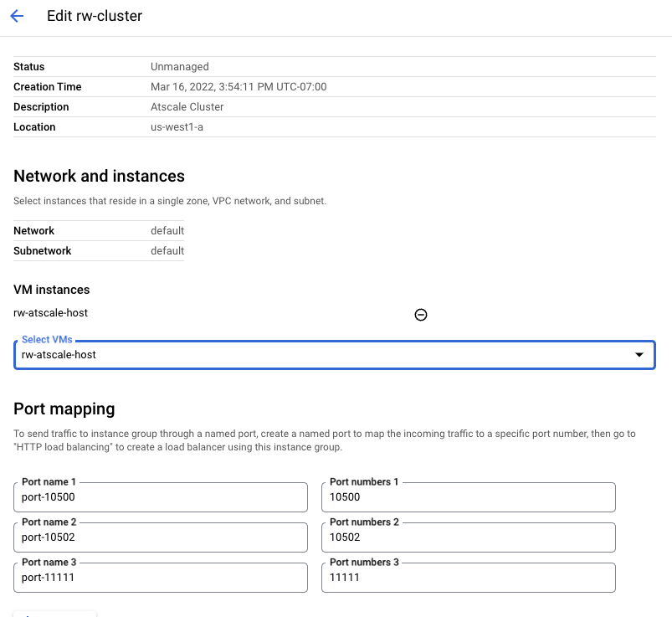Click the Subnetwork default value
This screenshot has width=672, height=617.
click(x=167, y=251)
